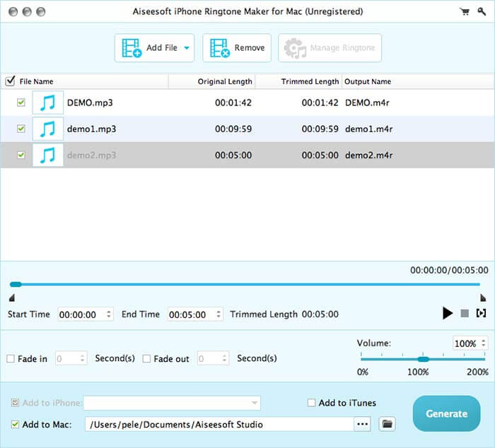Click the Trimmed Length column header
495x448 pixels.
[x=310, y=82]
